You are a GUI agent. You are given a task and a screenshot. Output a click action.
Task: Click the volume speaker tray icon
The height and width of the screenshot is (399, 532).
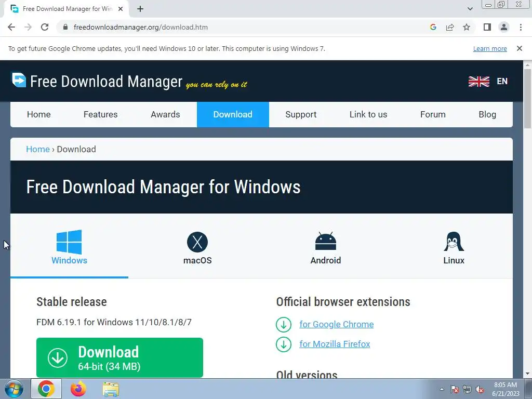[480, 390]
